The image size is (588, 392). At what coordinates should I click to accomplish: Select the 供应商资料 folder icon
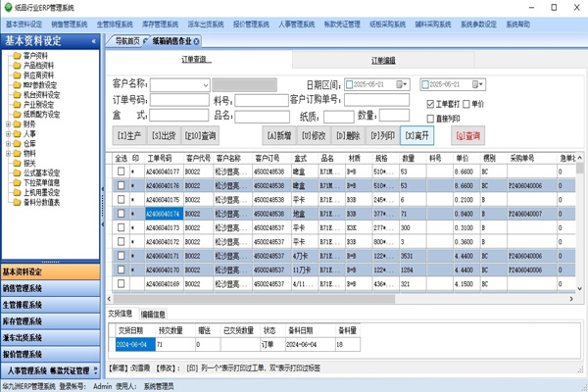[17, 75]
